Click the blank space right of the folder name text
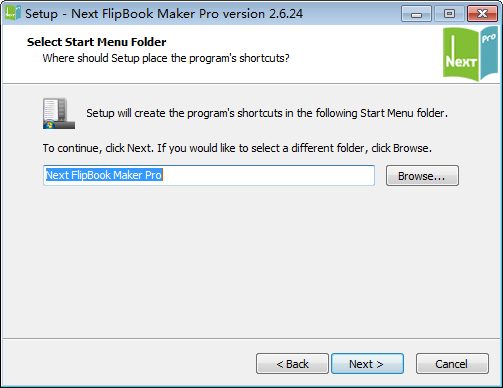The height and width of the screenshot is (388, 503). (x=267, y=175)
